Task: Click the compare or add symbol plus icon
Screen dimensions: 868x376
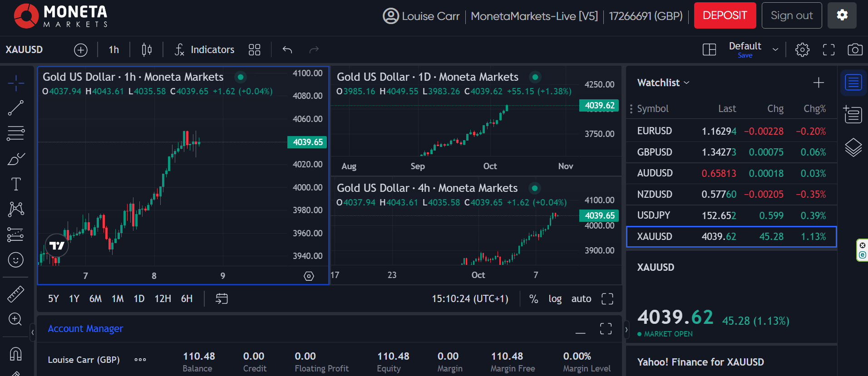Action: pyautogui.click(x=81, y=50)
